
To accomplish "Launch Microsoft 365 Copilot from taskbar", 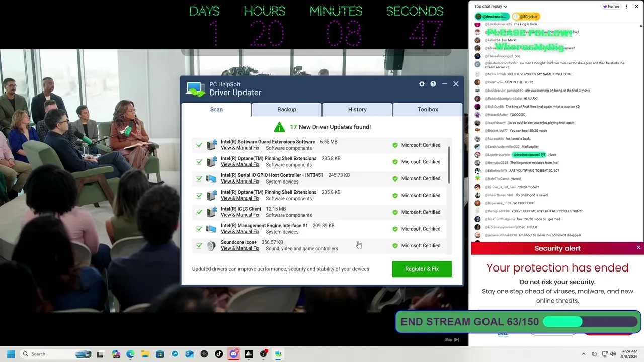I will point(116,354).
